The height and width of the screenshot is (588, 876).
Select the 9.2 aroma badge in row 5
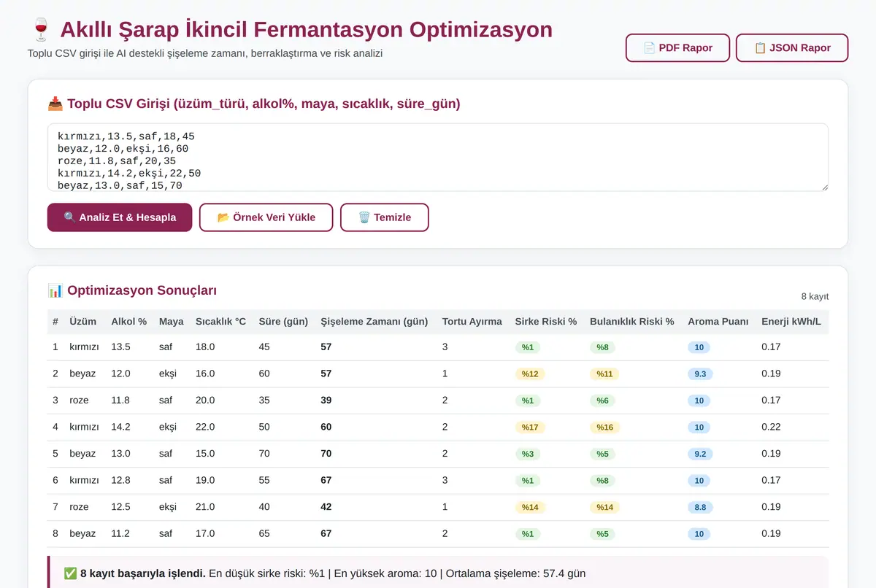[700, 454]
